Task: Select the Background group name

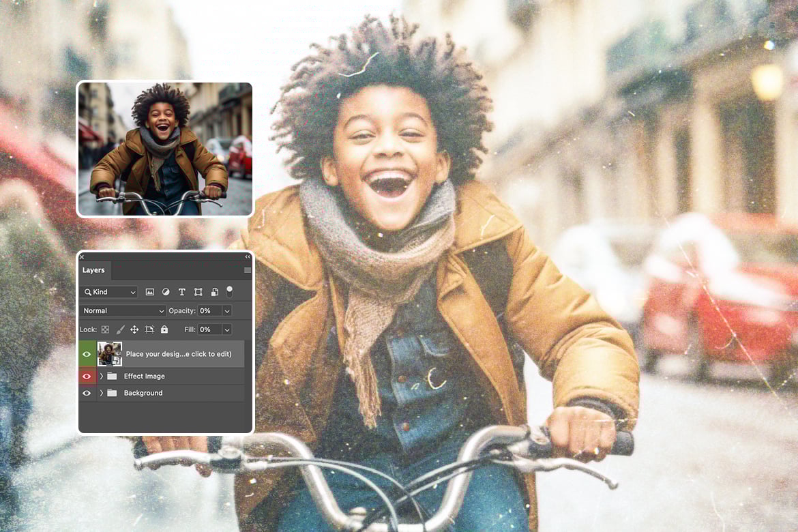Action: pyautogui.click(x=143, y=393)
